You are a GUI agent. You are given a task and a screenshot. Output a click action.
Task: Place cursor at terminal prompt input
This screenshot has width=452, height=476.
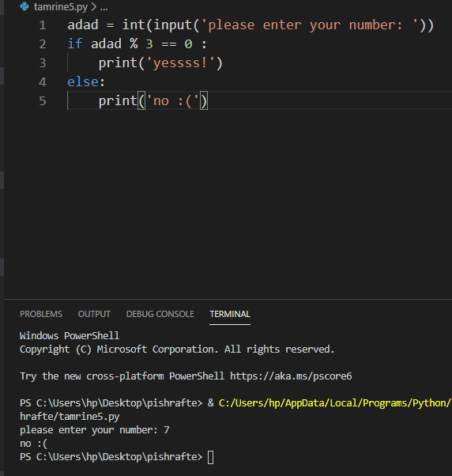210,457
